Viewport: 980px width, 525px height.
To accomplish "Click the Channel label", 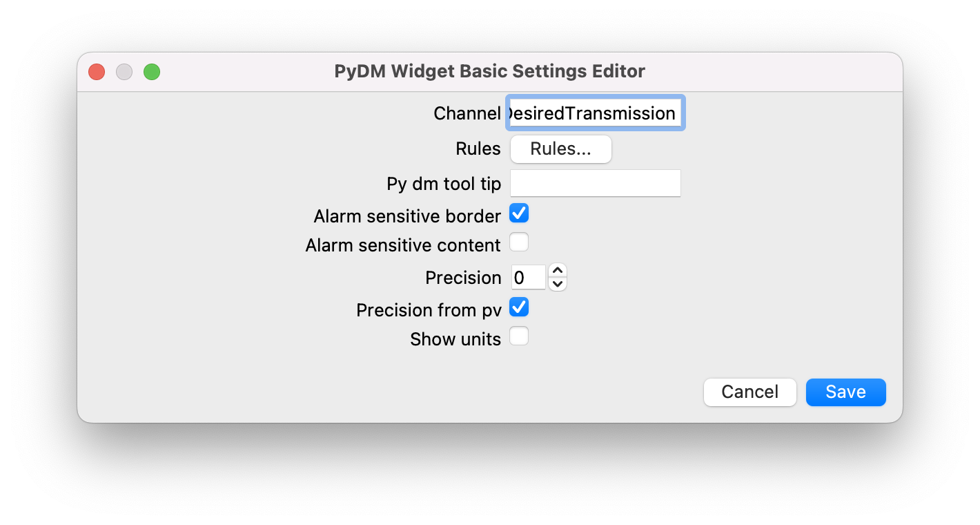I will (x=467, y=113).
